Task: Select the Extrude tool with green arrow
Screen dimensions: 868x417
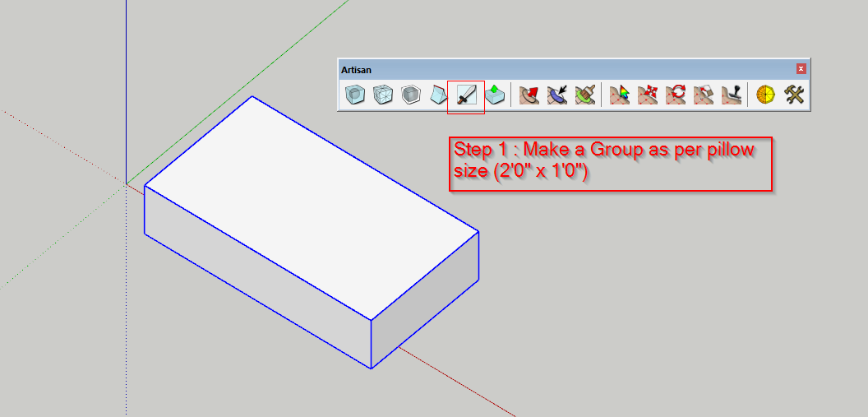Action: click(x=494, y=95)
